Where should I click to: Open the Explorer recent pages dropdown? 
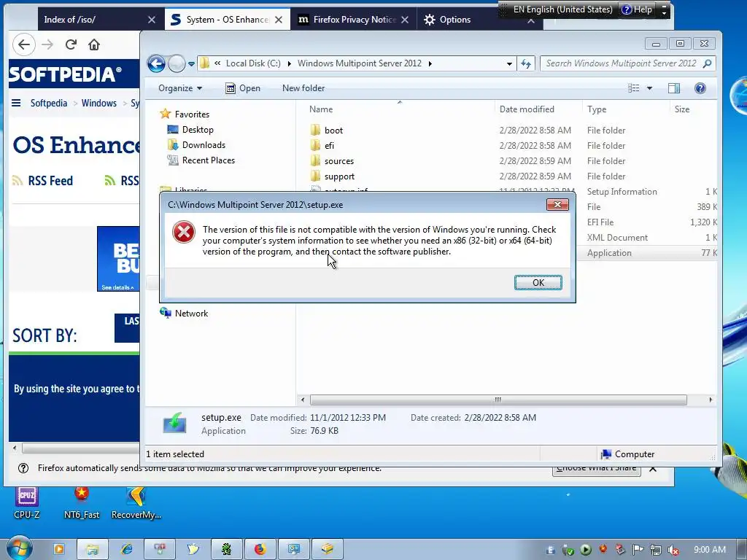pos(192,64)
